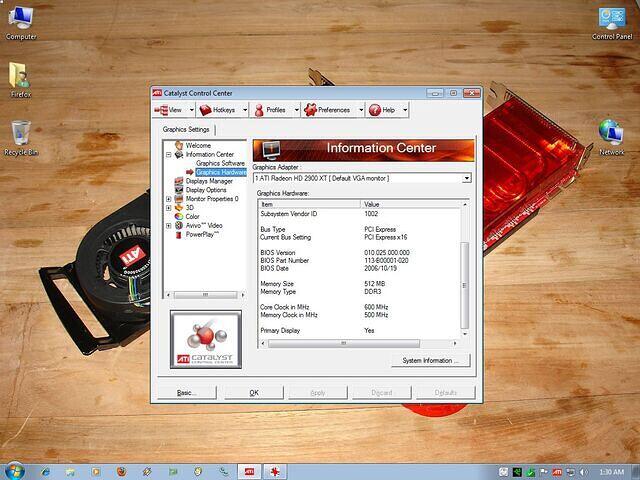The height and width of the screenshot is (480, 640).
Task: Expand the Profiles dropdown arrow
Action: tap(297, 110)
